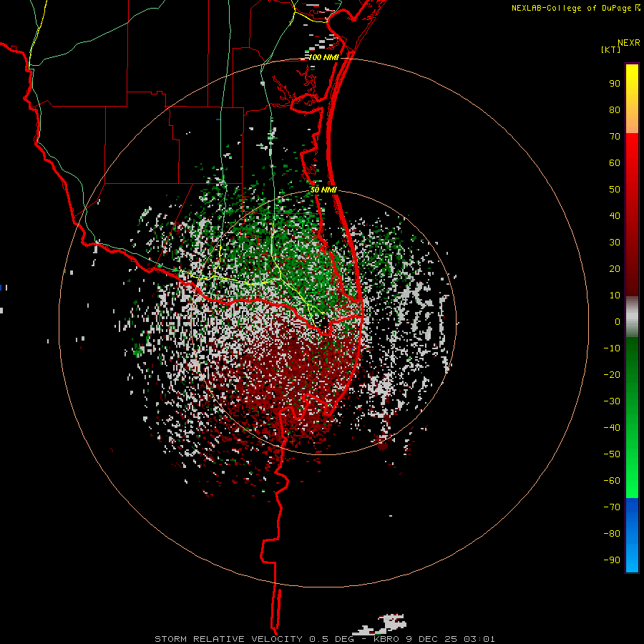The width and height of the screenshot is (644, 644).
Task: Select the positive 60 knot scale label
Action: [615, 163]
